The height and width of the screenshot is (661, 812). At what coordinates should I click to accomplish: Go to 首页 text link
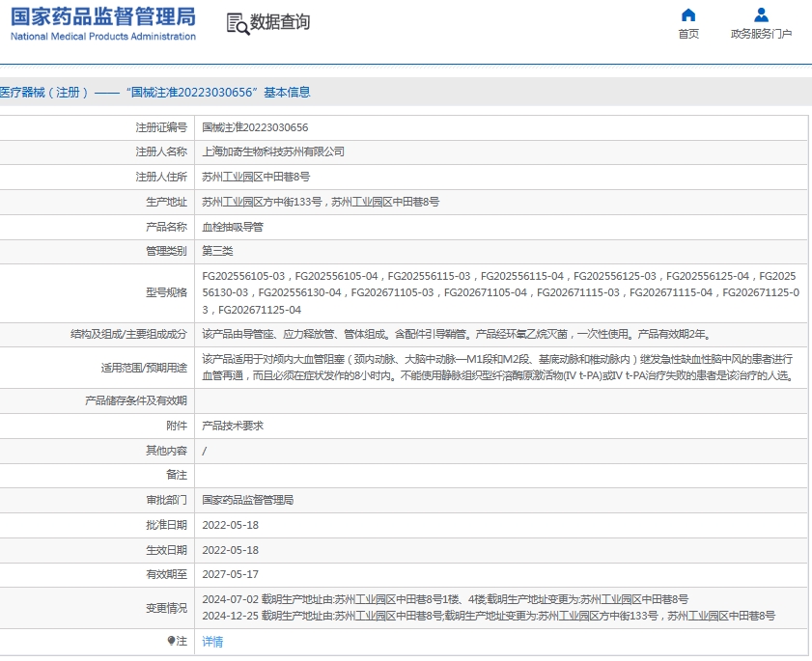688,34
